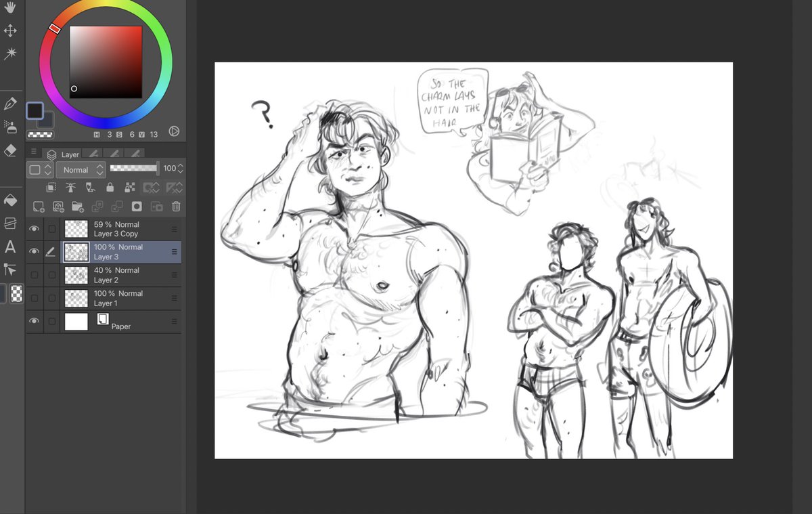Select the main drawing color swatch
This screenshot has height=514, width=812.
click(35, 110)
